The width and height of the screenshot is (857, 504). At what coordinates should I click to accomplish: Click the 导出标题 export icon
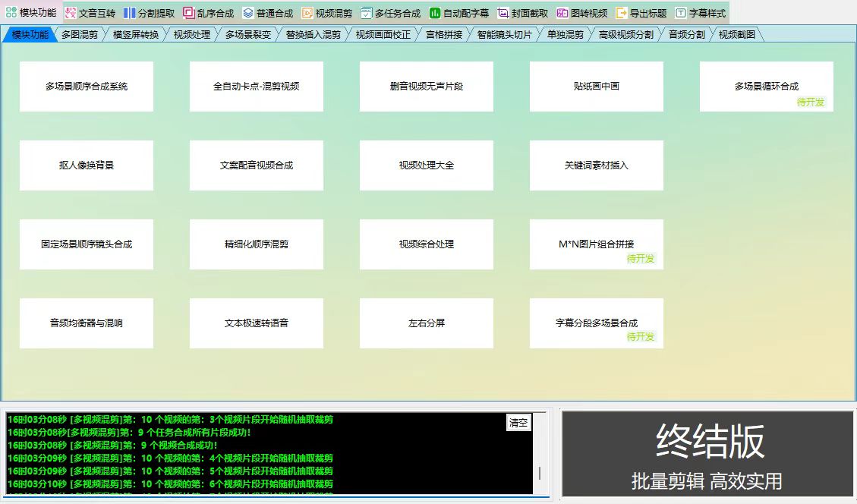[x=622, y=13]
